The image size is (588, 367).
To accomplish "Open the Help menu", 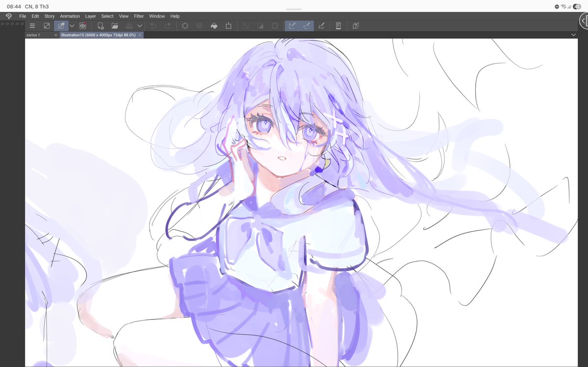I will click(x=175, y=16).
